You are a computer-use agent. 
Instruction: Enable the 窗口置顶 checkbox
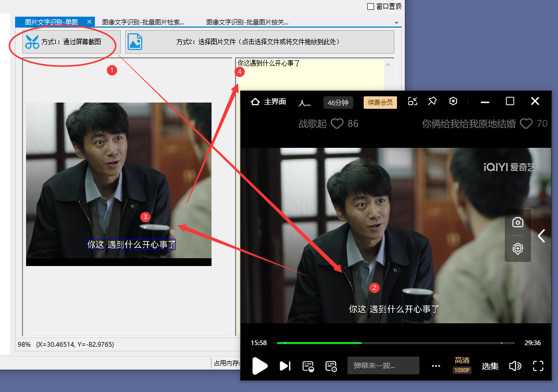pyautogui.click(x=370, y=6)
